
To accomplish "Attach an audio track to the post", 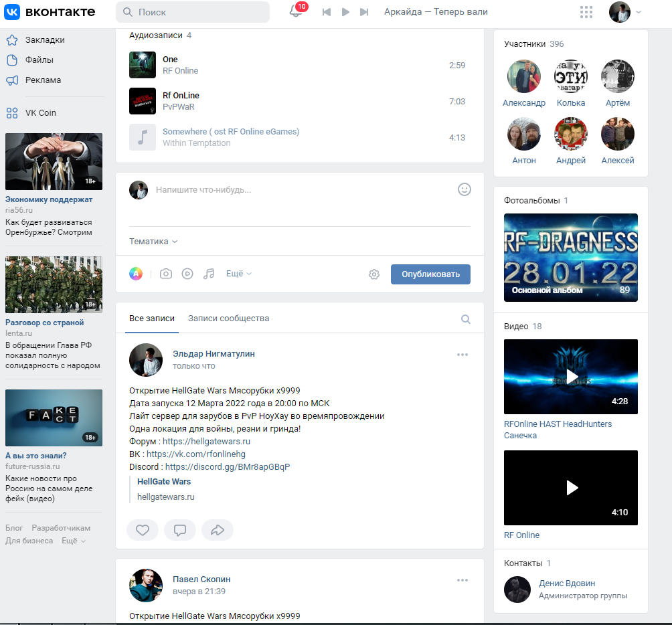I will (209, 274).
